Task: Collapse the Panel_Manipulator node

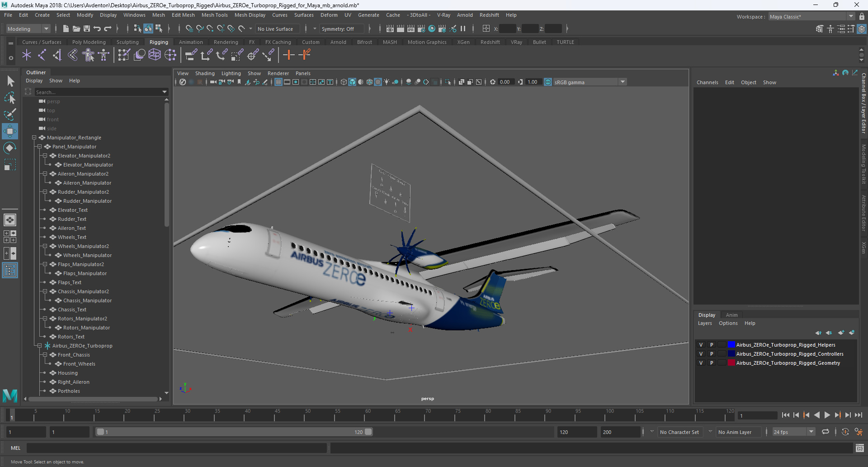Action: [39, 147]
